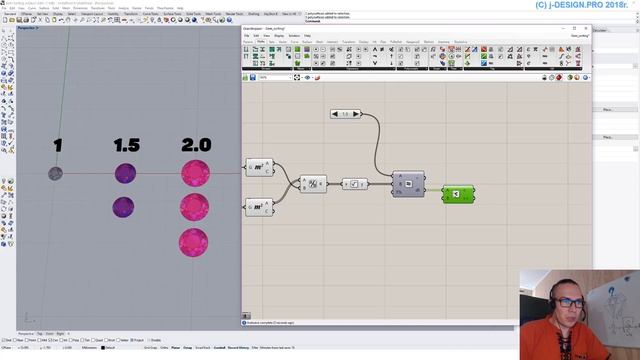Image resolution: width=640 pixels, height=360 pixels.
Task: Click the Print icon in Rhino toolbar
Action: point(26,20)
